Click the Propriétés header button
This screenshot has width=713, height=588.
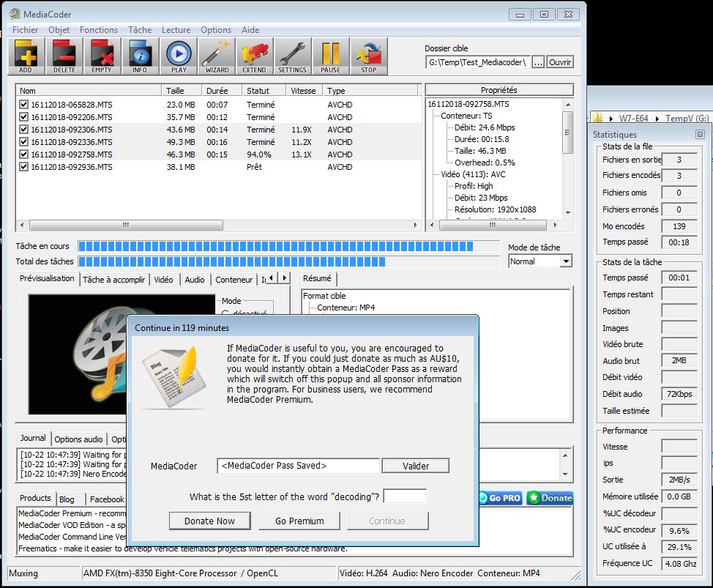pyautogui.click(x=499, y=90)
